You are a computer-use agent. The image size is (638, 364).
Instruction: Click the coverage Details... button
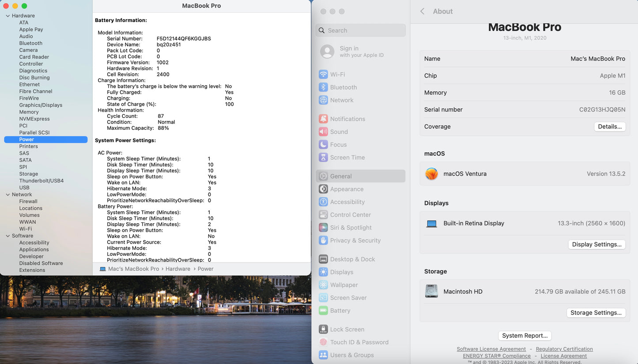pos(609,127)
